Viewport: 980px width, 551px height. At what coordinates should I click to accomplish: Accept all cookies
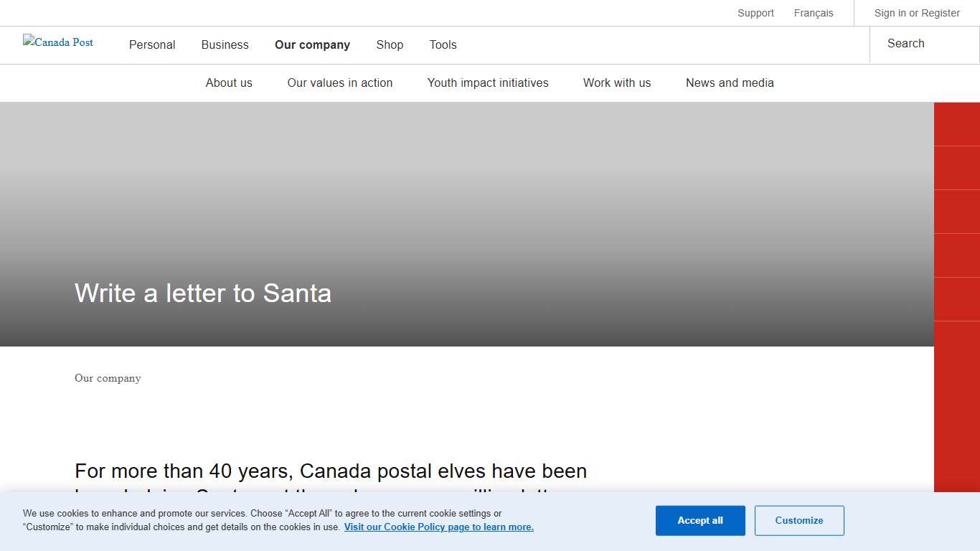coord(700,520)
